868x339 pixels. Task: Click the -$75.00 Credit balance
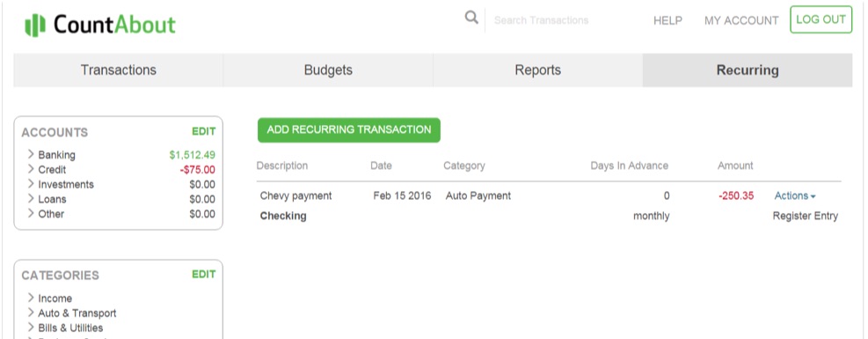click(x=198, y=170)
